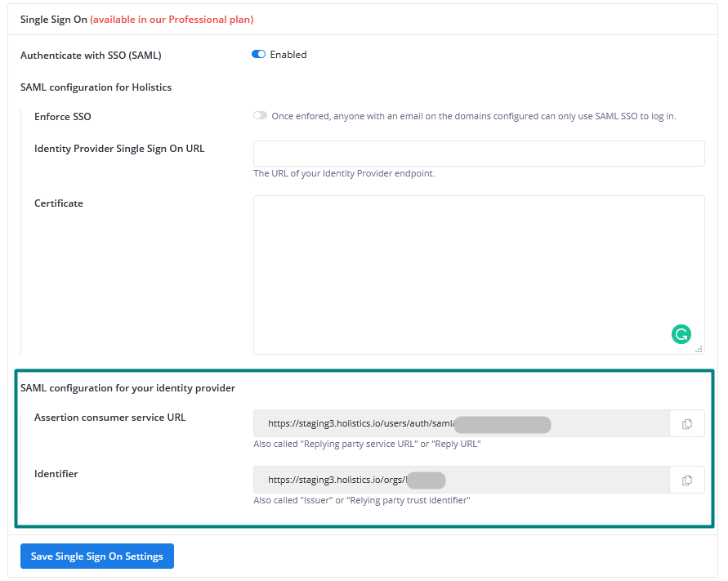This screenshot has height=581, width=728.
Task: Select the Assertion consumer service URL text field
Action: [461, 424]
